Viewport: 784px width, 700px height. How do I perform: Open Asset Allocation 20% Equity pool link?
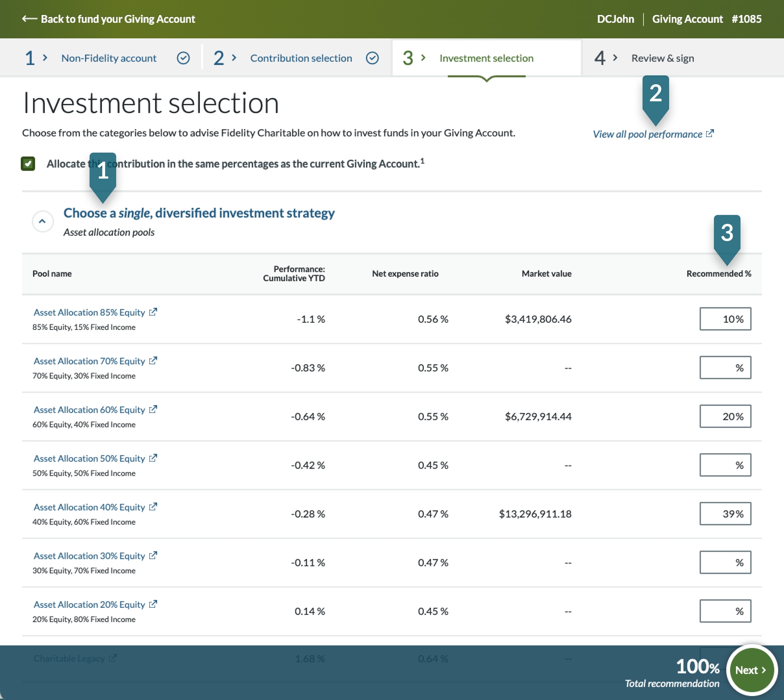pyautogui.click(x=89, y=604)
